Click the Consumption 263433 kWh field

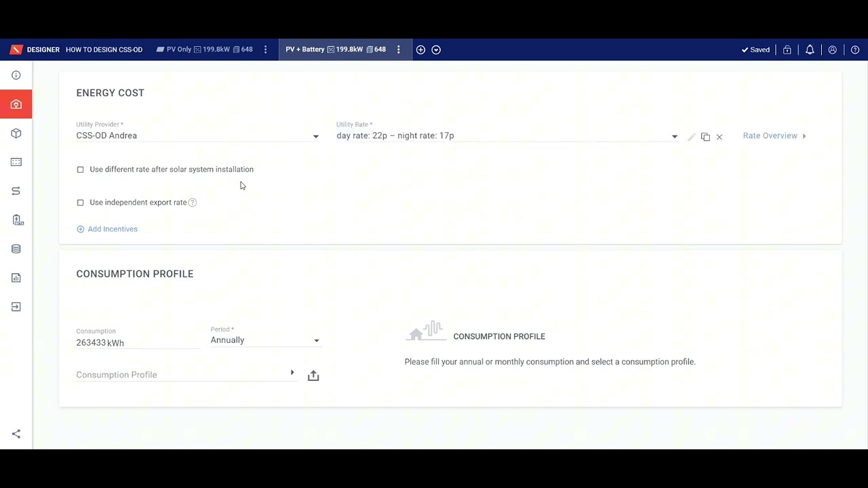pos(138,343)
